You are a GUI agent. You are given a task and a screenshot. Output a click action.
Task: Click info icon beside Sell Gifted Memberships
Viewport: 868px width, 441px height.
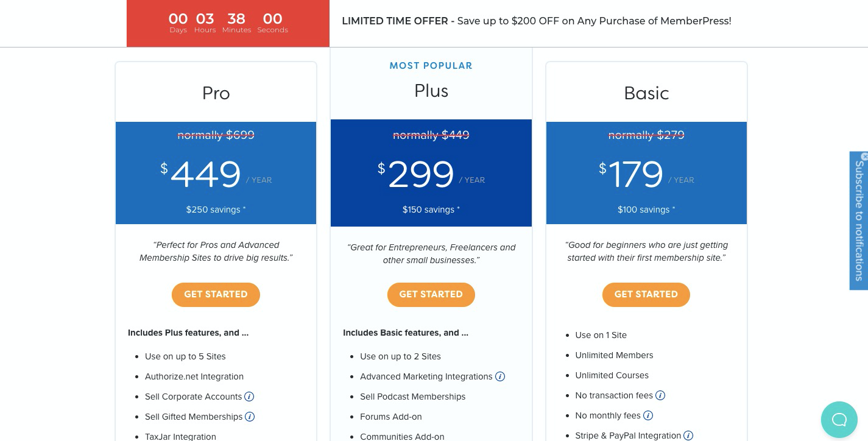coord(250,417)
